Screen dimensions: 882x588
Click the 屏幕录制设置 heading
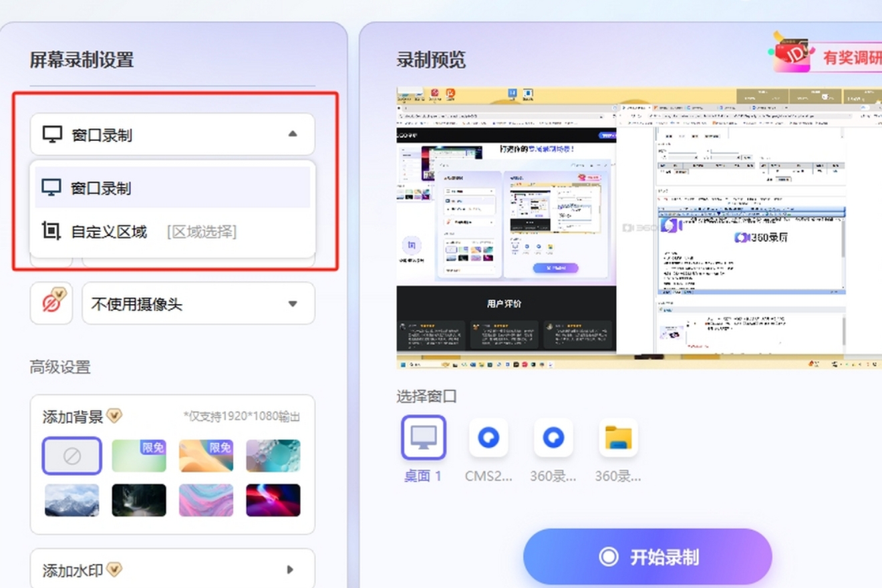[x=82, y=60]
